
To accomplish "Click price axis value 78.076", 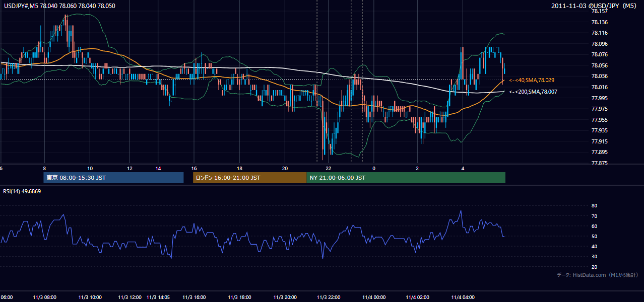I will click(599, 54).
